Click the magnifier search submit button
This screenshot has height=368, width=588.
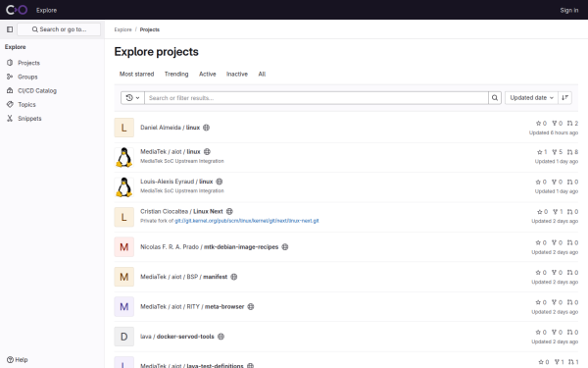click(495, 98)
